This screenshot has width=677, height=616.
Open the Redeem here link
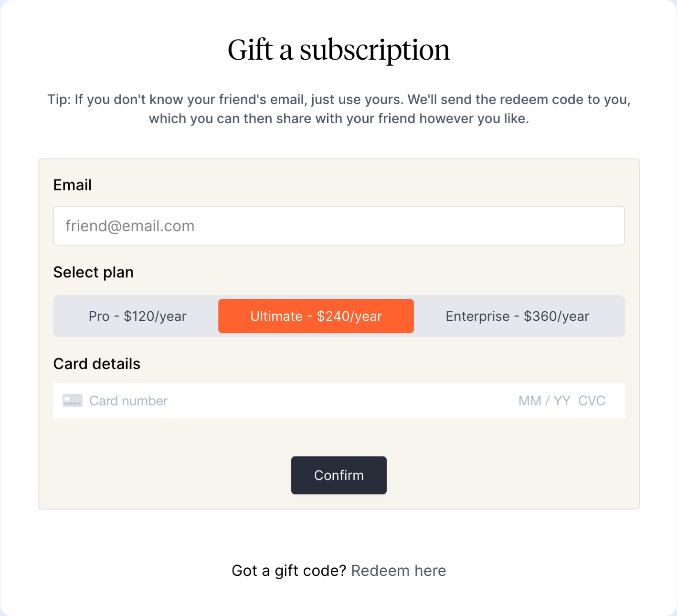pyautogui.click(x=398, y=571)
